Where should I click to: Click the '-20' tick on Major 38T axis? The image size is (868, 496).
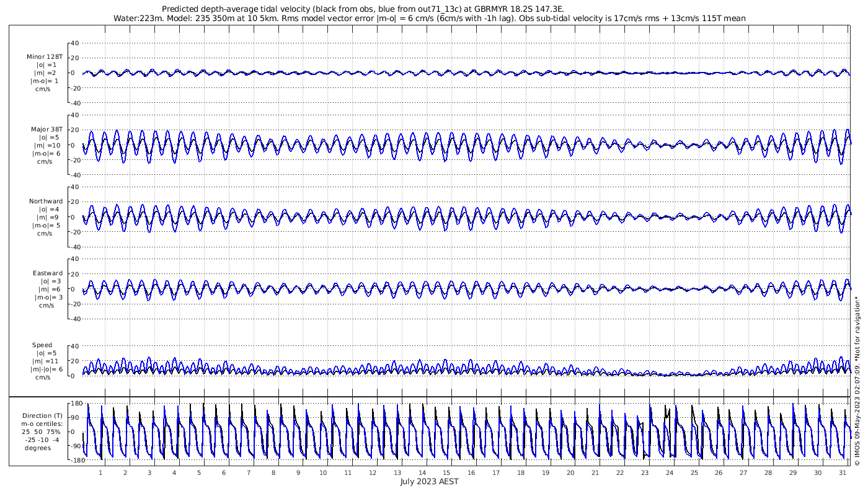73,160
